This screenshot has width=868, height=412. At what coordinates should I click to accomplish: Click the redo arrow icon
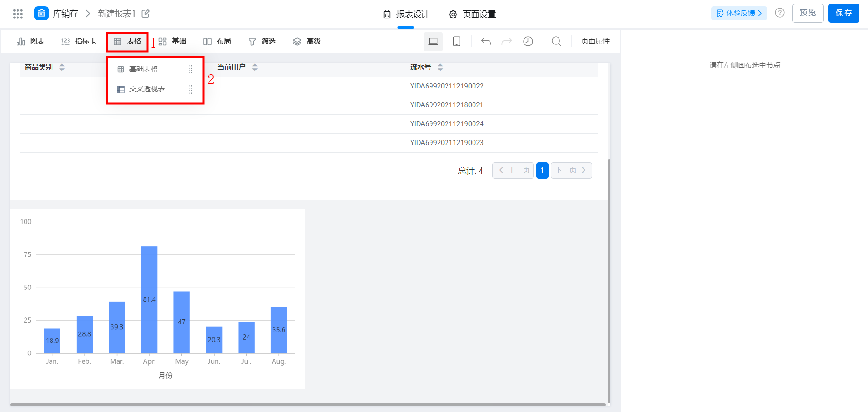(x=507, y=42)
